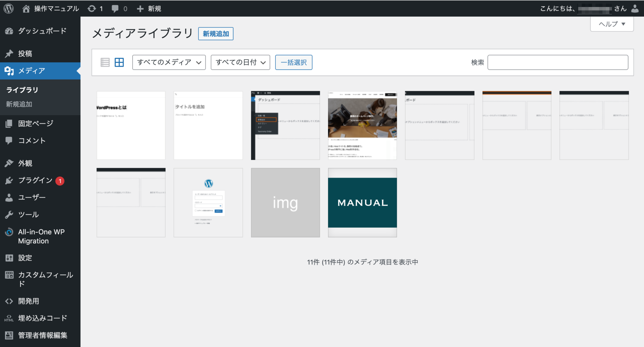Viewport: 644px width, 347px height.
Task: Click the user avatar icon top right
Action: point(635,8)
